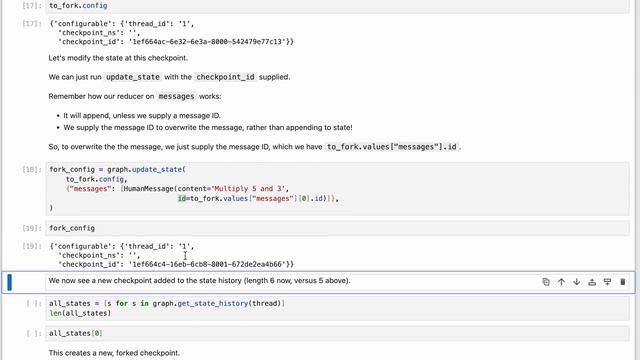640x360 pixels.
Task: Select the all_states[0] code cell
Action: point(337,333)
